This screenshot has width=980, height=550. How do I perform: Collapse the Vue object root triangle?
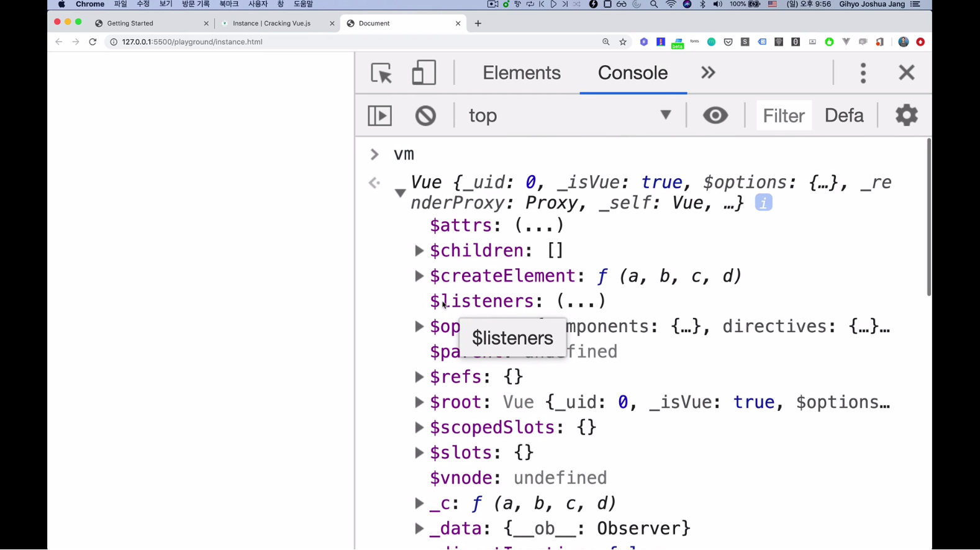(x=401, y=193)
